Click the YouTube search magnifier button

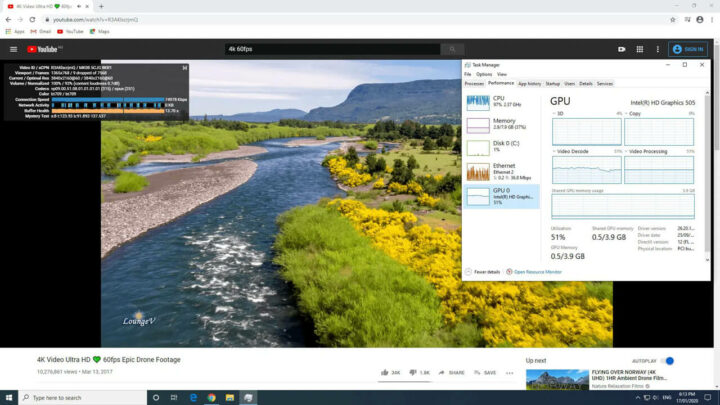452,49
